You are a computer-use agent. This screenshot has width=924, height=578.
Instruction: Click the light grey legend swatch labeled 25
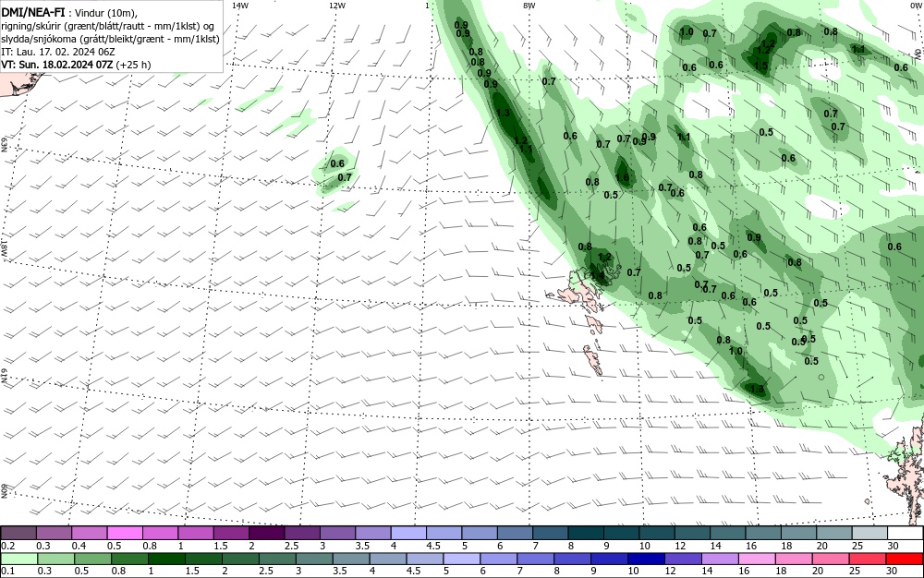pyautogui.click(x=870, y=534)
